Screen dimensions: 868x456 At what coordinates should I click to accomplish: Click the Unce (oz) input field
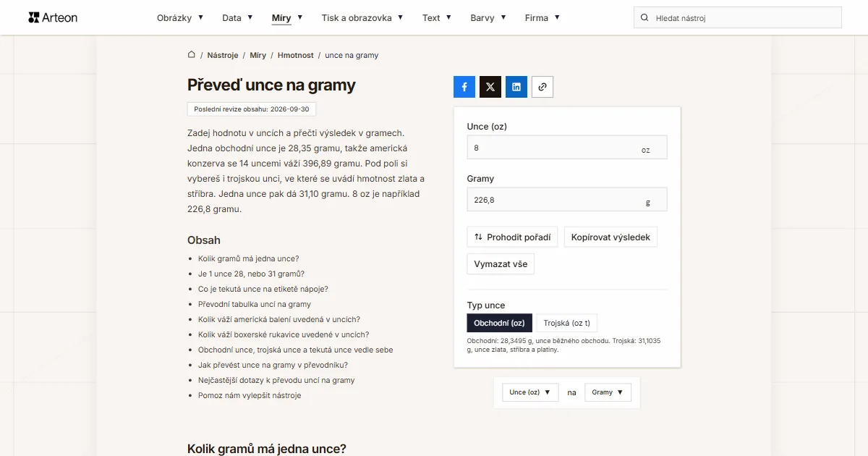567,147
